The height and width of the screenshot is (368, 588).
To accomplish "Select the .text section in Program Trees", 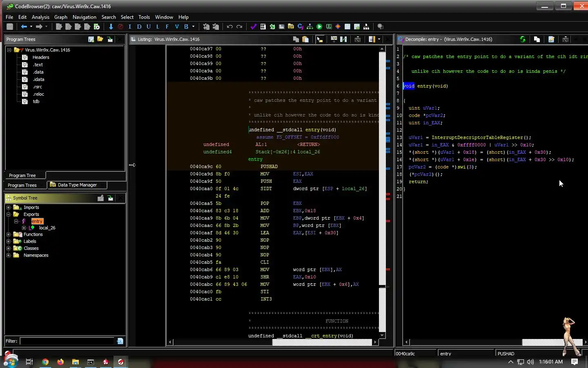I will [38, 65].
